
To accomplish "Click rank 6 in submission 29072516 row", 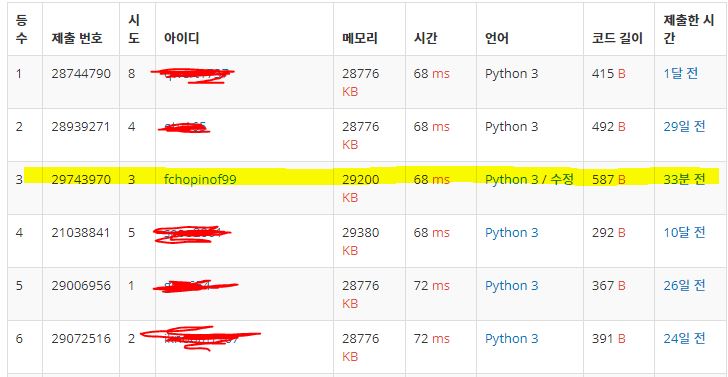I will (19, 339).
